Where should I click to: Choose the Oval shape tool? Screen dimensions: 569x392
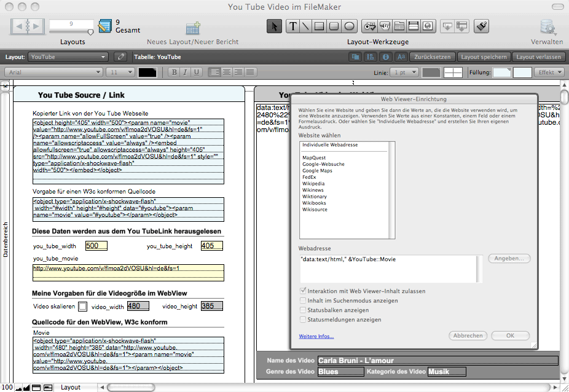click(x=349, y=26)
